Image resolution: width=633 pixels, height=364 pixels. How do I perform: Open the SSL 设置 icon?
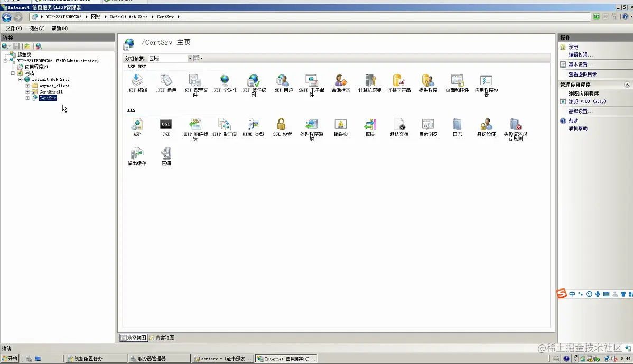point(282,127)
